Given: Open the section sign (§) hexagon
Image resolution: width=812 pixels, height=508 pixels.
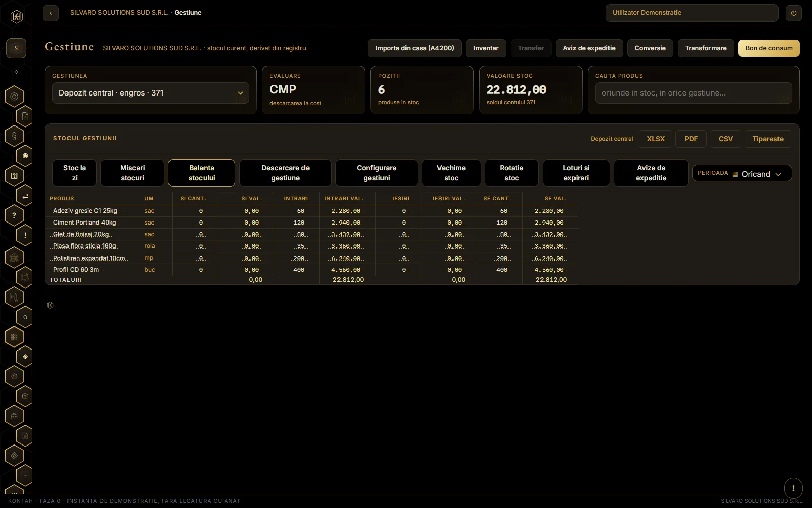Looking at the screenshot, I should 14,136.
